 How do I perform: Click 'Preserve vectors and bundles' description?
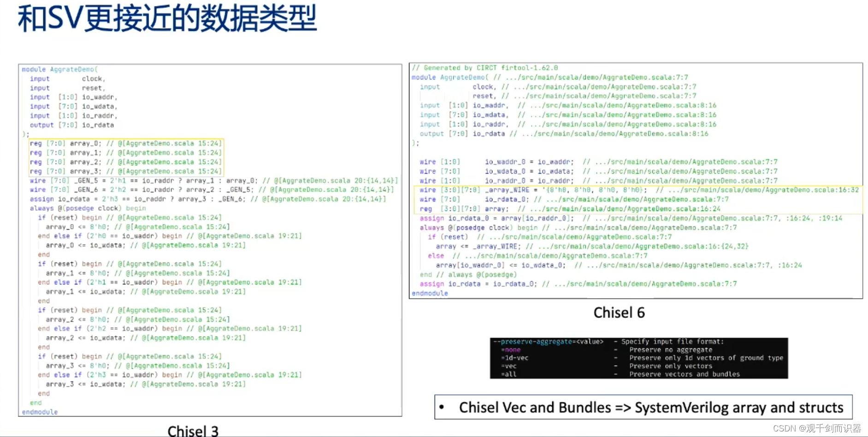[685, 374]
